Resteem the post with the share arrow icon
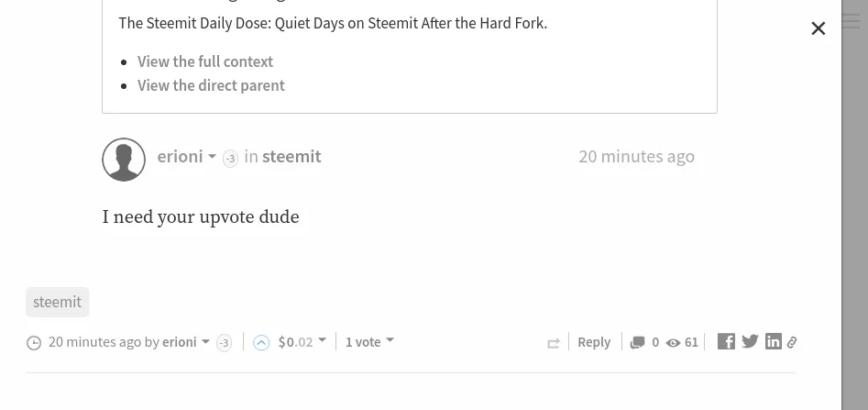This screenshot has height=410, width=868. pyautogui.click(x=553, y=344)
